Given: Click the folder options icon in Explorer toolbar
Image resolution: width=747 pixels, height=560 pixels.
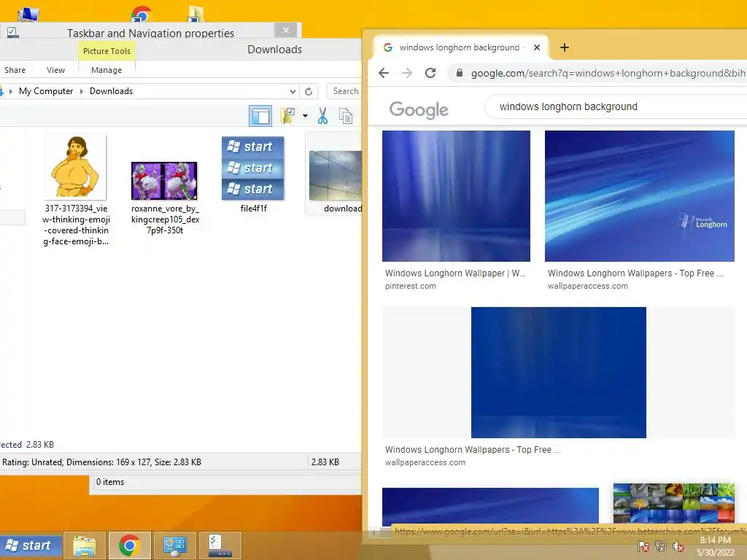Looking at the screenshot, I should (287, 116).
